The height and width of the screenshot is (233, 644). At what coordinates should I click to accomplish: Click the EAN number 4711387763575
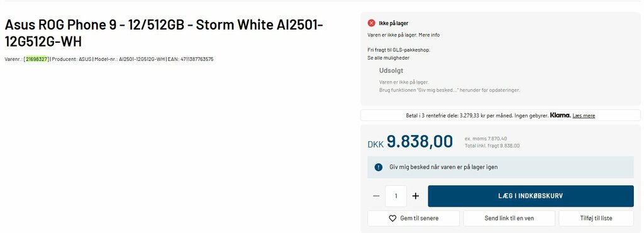[x=197, y=59]
